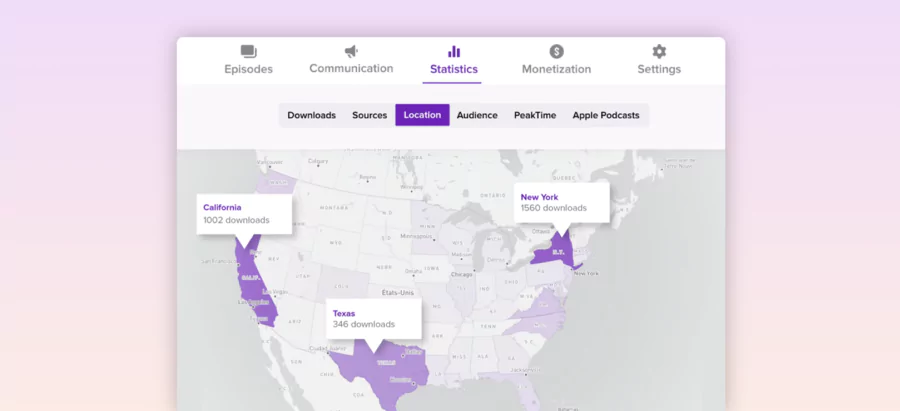This screenshot has width=900, height=411.
Task: View the Audience sub-tab
Action: (477, 115)
